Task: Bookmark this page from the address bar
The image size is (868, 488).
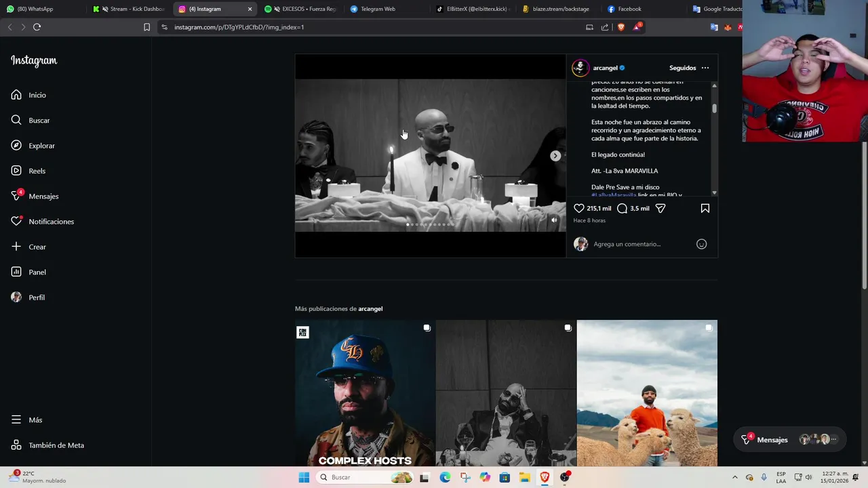Action: tap(146, 27)
